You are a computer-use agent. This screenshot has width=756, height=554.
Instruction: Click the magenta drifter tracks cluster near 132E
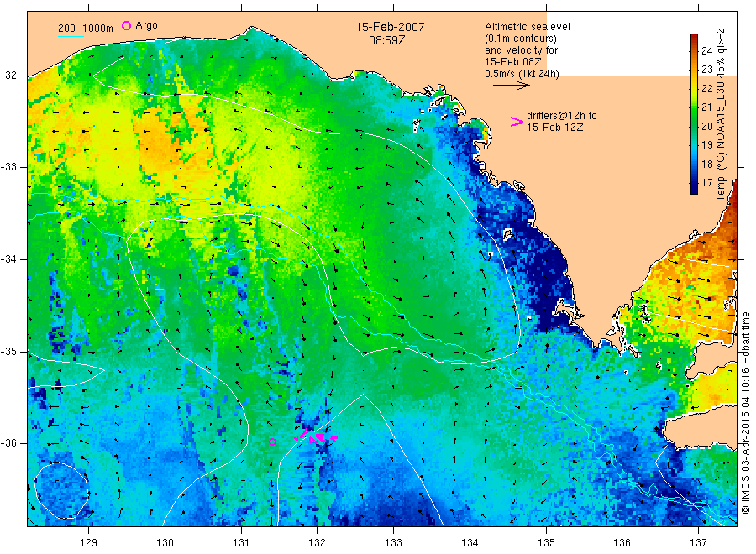tap(316, 436)
